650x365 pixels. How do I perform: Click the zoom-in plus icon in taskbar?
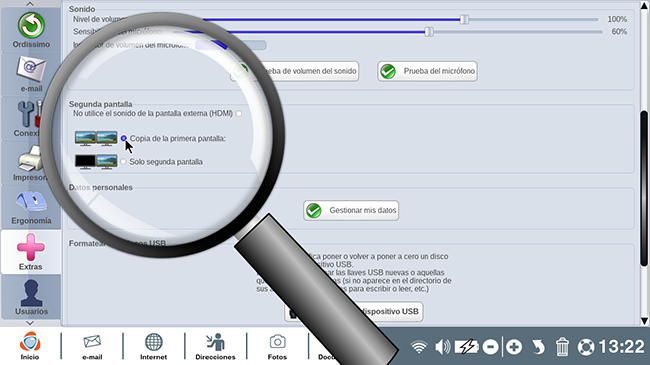[514, 346]
